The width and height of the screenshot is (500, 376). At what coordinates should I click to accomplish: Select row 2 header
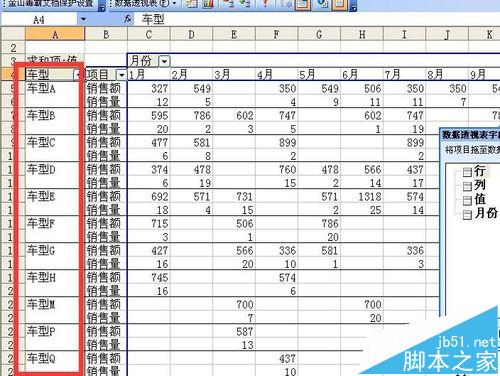pos(13,48)
